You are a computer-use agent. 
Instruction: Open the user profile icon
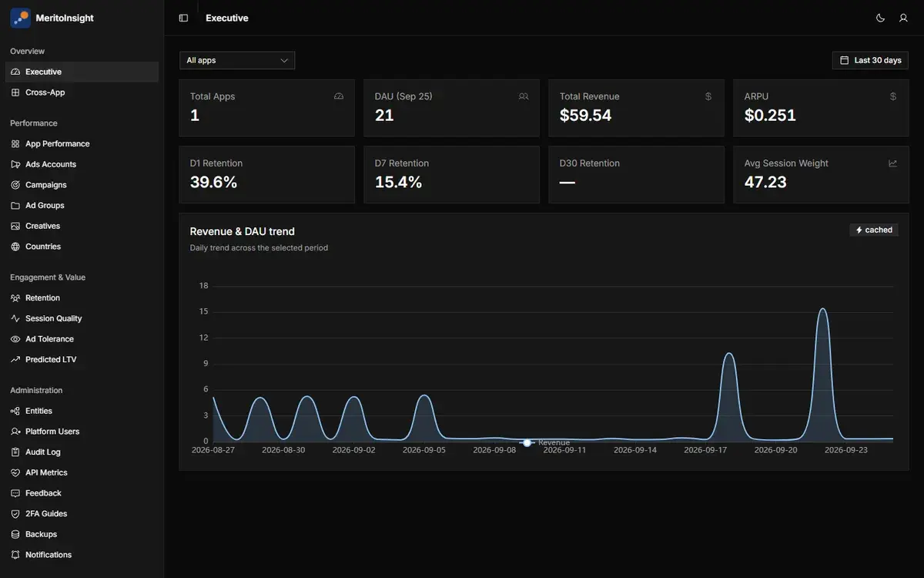coord(903,18)
